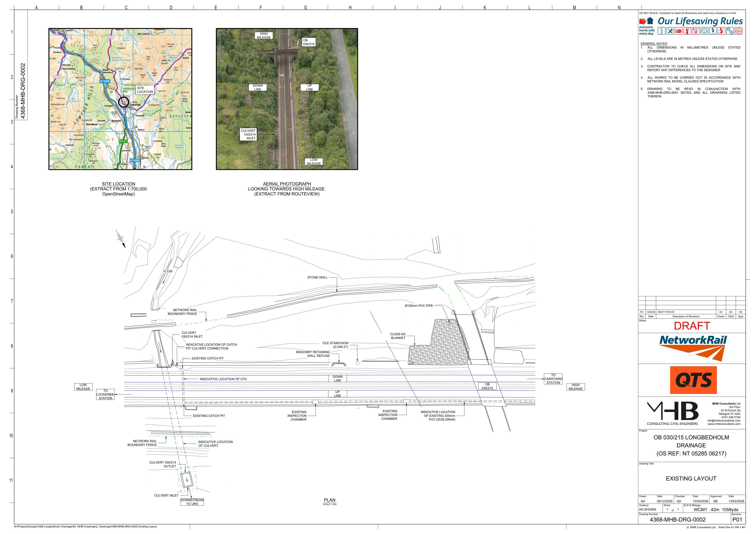Image resolution: width=756 pixels, height=534 pixels.
Task: Click the red ID card icon
Action: (x=679, y=31)
